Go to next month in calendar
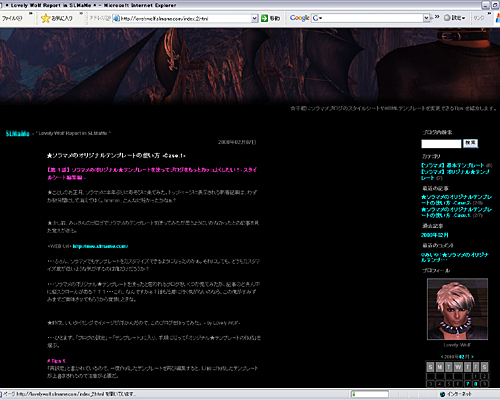 click(x=472, y=357)
